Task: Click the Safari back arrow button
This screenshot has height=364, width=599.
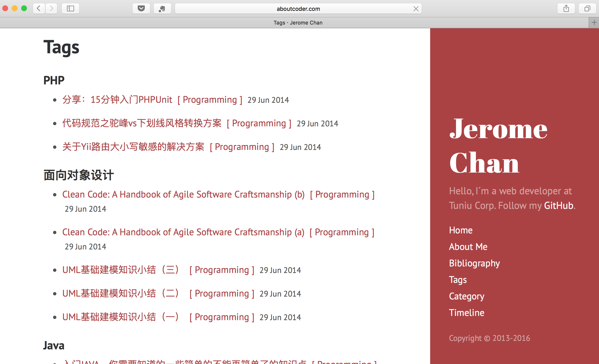Action: [39, 8]
